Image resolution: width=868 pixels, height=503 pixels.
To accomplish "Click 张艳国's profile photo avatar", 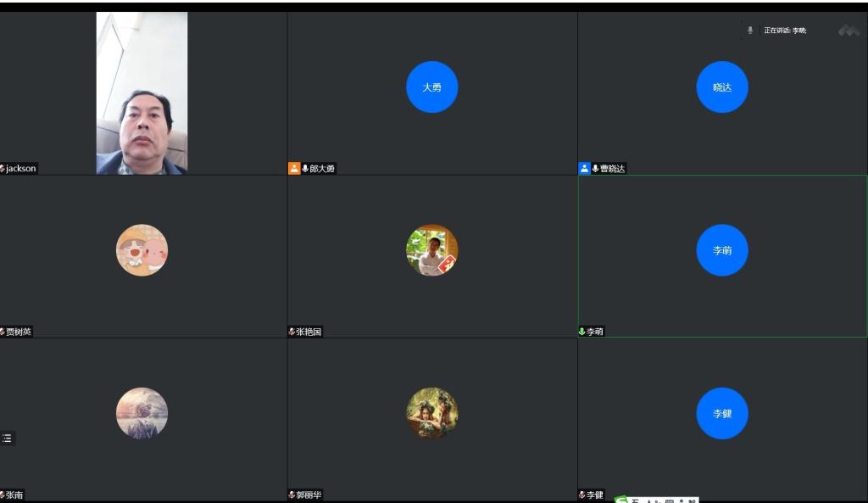I will click(431, 250).
